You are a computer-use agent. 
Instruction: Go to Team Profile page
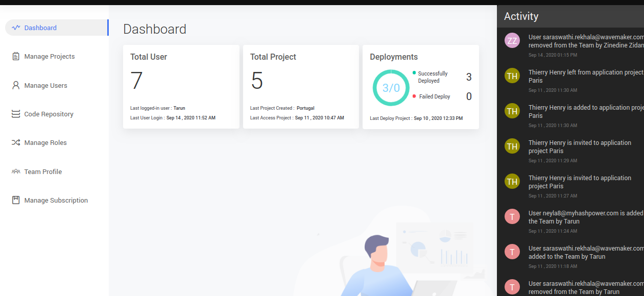(x=43, y=172)
